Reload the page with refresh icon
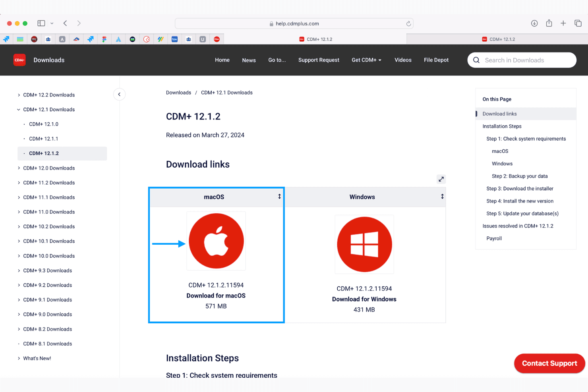The height and width of the screenshot is (392, 588). (408, 23)
